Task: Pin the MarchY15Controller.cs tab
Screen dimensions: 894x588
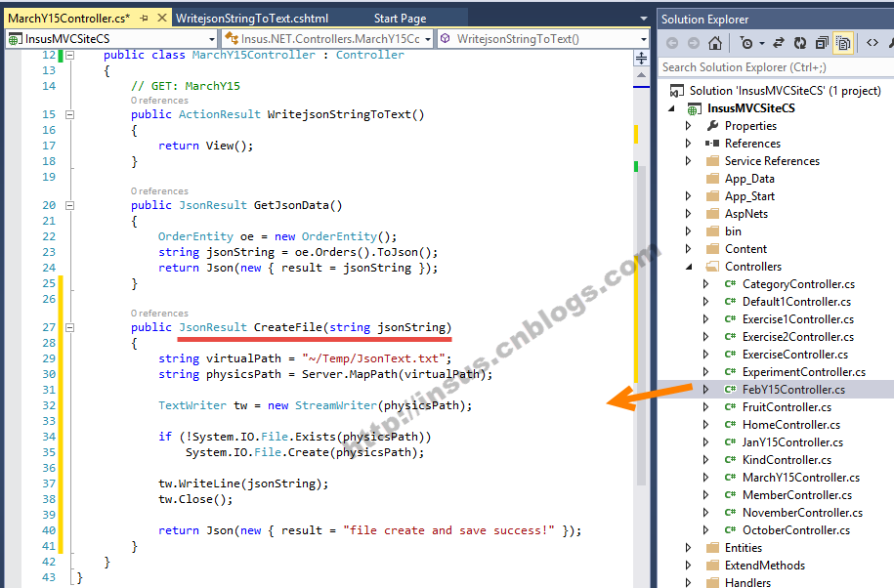Action: click(144, 19)
